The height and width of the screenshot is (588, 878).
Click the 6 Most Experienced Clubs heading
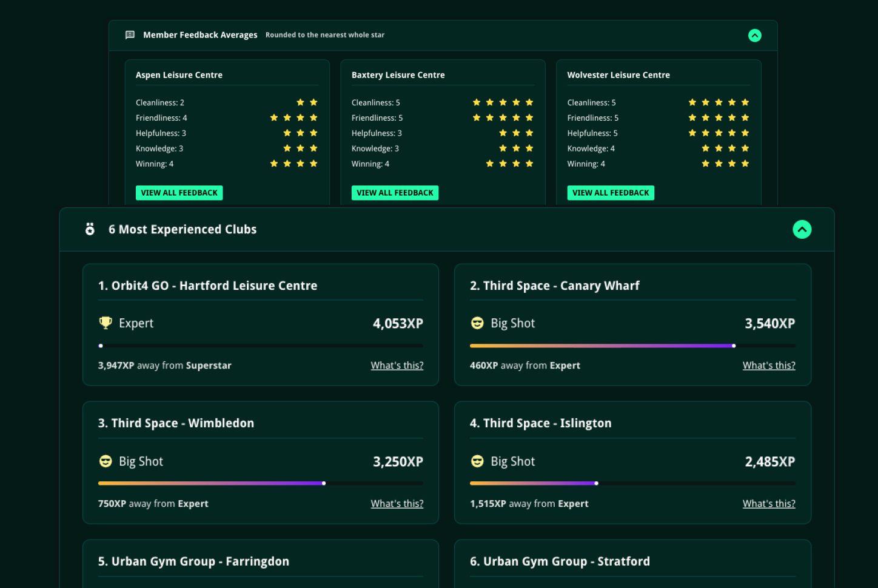[x=183, y=229]
